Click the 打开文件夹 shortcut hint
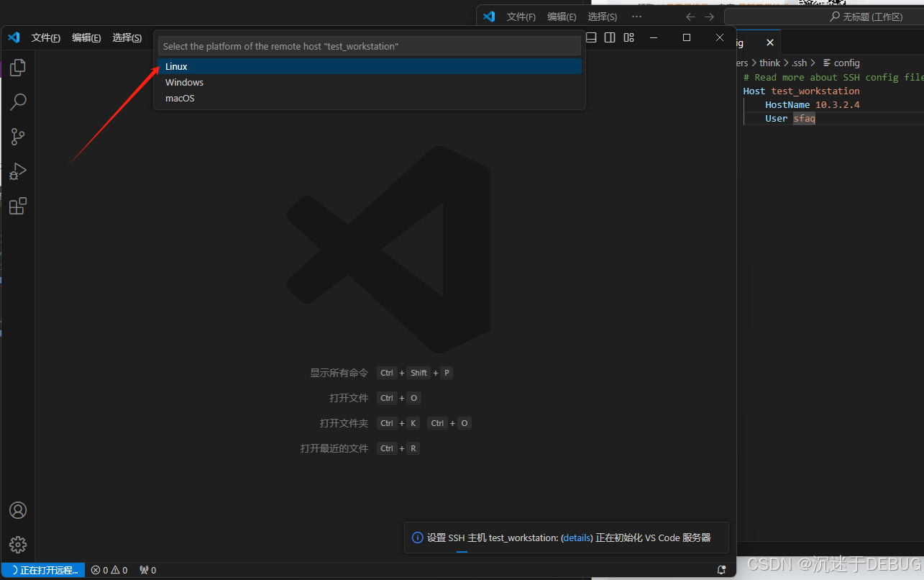Image resolution: width=924 pixels, height=580 pixels. [344, 423]
